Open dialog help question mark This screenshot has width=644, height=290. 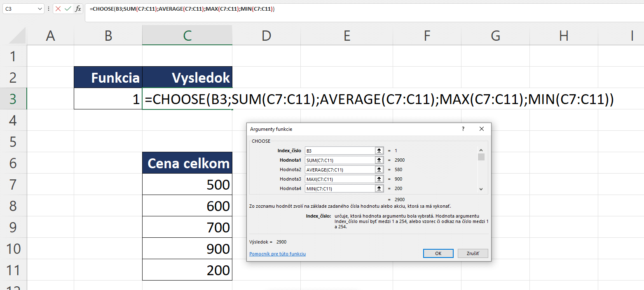coord(463,129)
